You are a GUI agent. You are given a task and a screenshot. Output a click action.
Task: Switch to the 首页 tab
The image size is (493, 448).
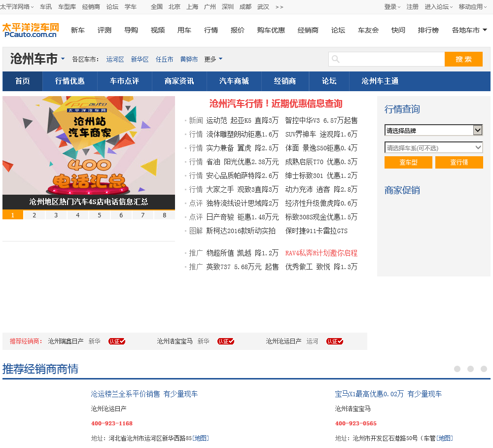pos(23,81)
